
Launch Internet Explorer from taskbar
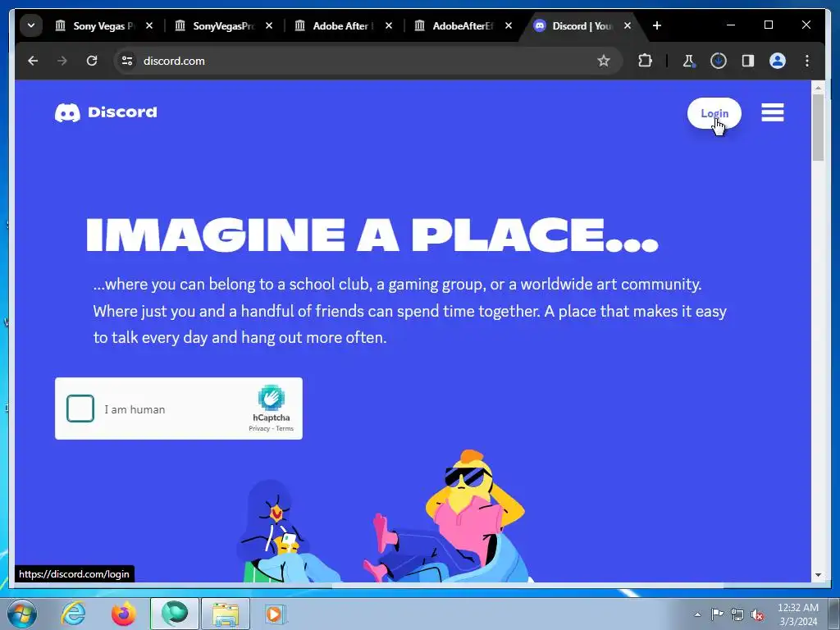click(73, 614)
